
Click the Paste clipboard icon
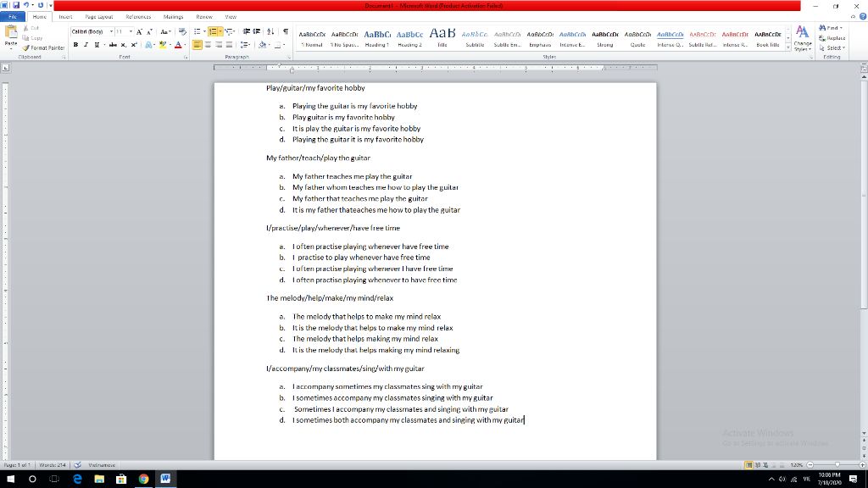point(10,32)
